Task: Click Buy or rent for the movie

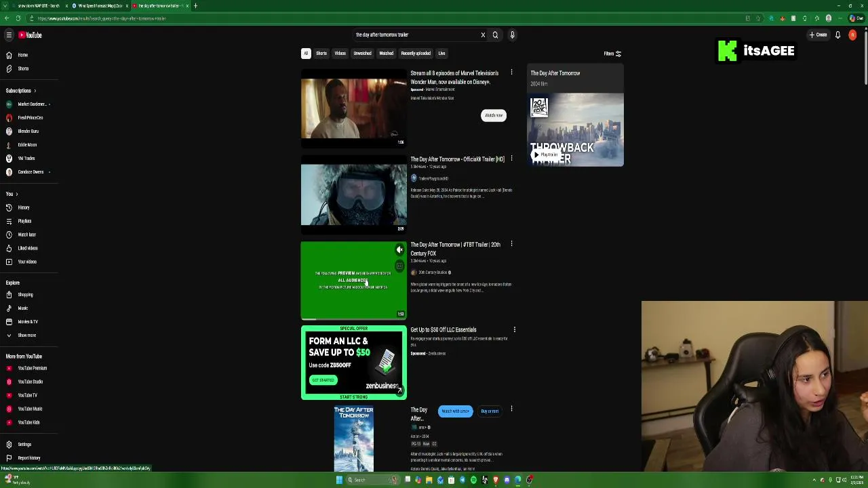Action: pyautogui.click(x=490, y=411)
